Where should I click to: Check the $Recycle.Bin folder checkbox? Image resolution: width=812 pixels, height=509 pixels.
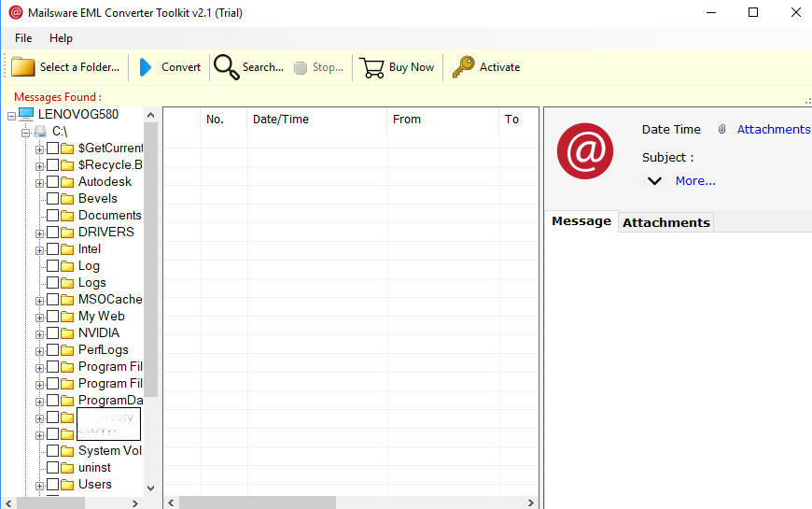(x=52, y=164)
